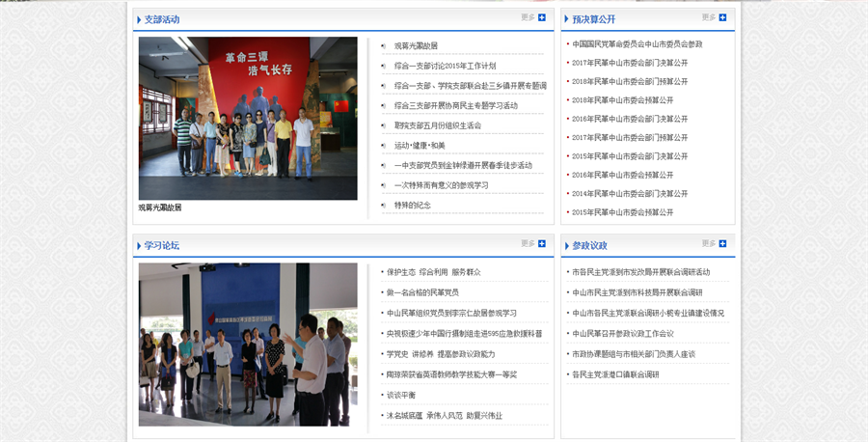Open 综合三支部开展协商民主专题学习活动
868x442 pixels.
pyautogui.click(x=456, y=106)
